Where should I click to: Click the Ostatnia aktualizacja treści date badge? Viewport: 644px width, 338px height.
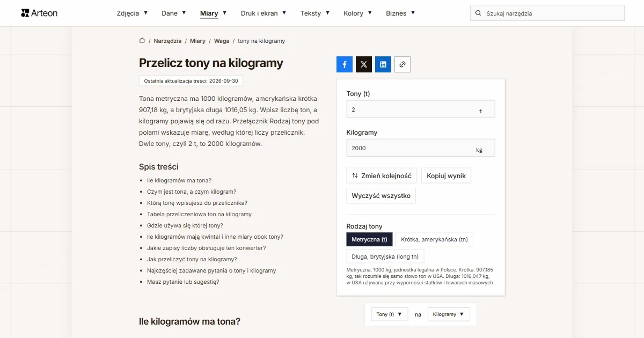tap(191, 80)
